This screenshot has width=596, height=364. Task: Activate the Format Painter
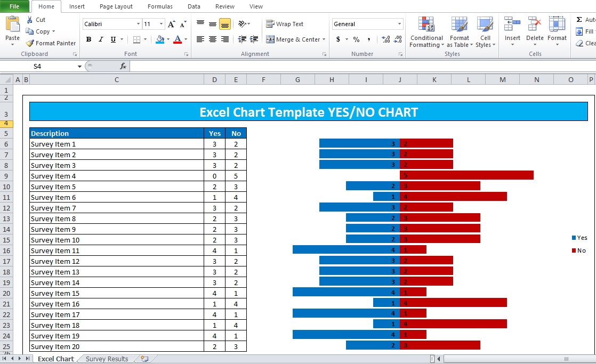tap(51, 43)
